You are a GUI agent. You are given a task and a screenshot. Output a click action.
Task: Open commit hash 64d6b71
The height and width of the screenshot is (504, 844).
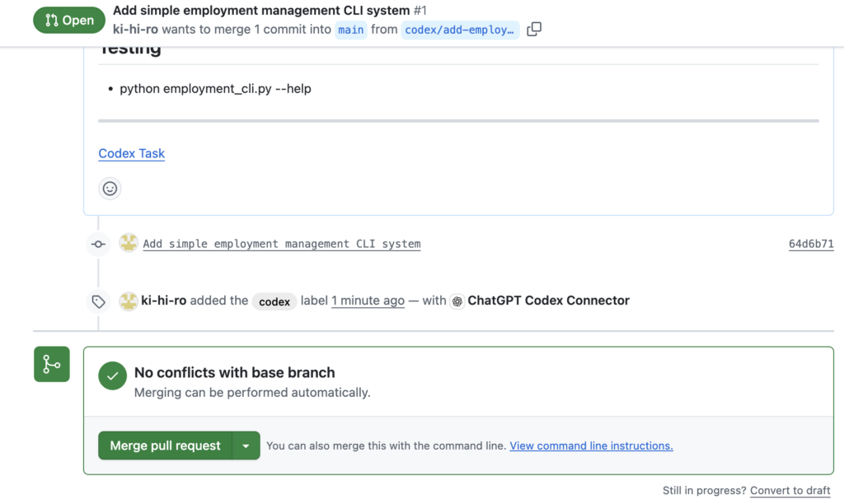click(x=811, y=244)
